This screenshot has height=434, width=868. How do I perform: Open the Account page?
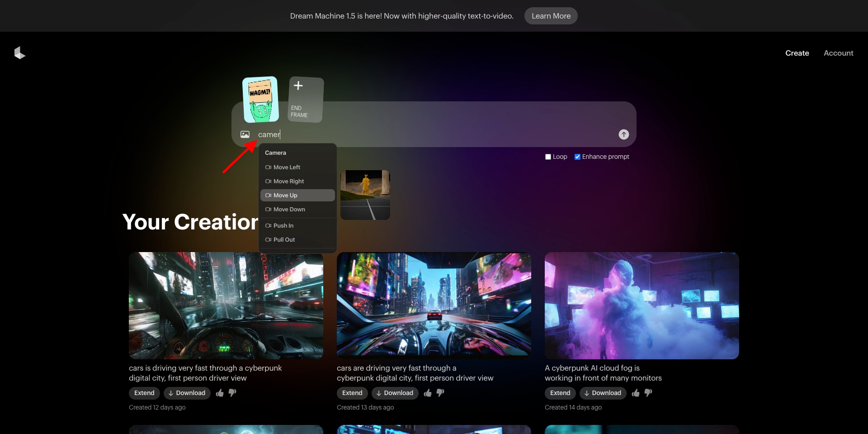(x=838, y=53)
